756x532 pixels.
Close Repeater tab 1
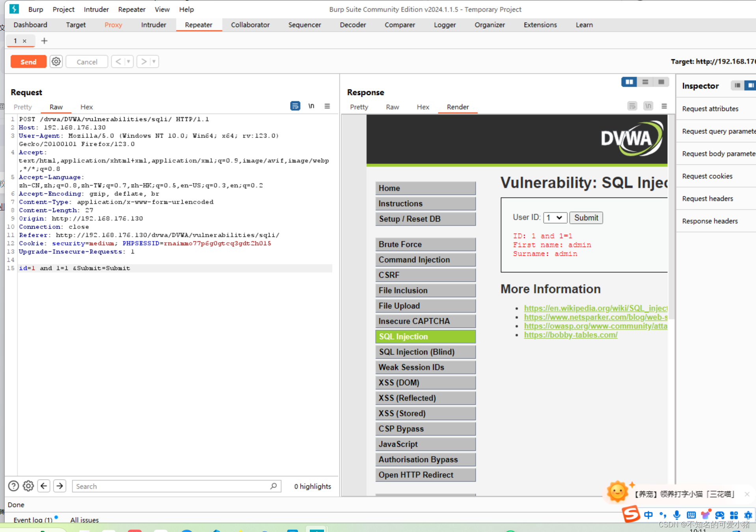point(24,41)
